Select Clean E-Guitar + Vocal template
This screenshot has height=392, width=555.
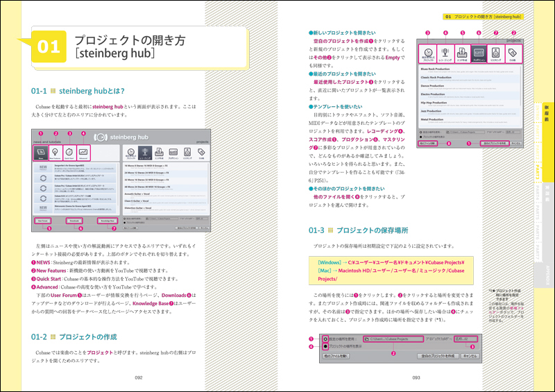[165, 202]
